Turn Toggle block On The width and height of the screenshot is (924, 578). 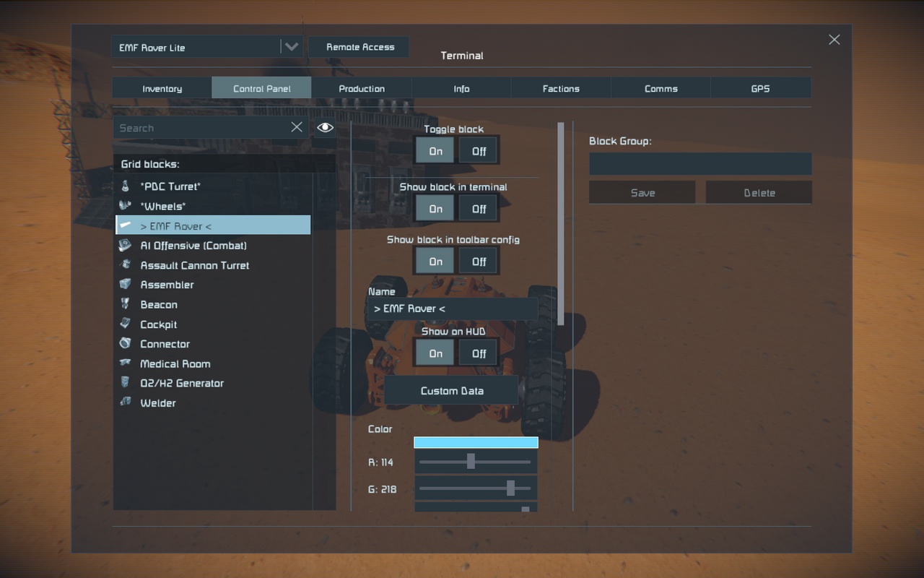435,151
